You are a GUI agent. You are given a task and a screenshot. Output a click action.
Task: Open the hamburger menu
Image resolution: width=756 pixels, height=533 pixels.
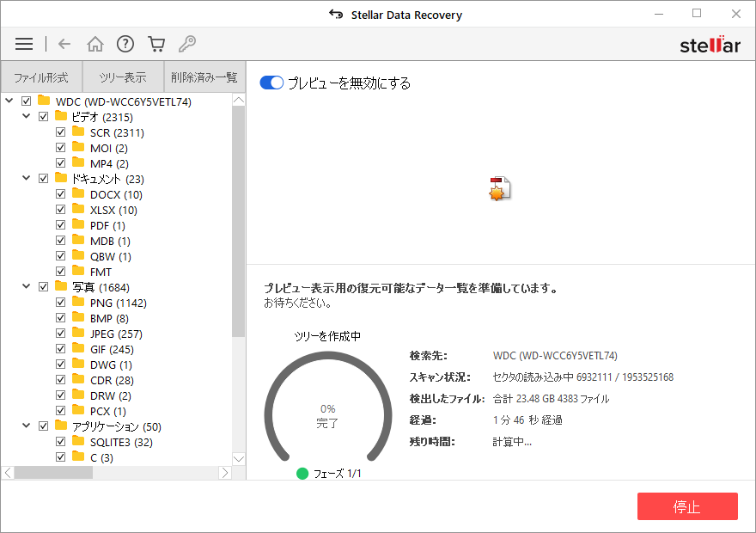coord(24,44)
